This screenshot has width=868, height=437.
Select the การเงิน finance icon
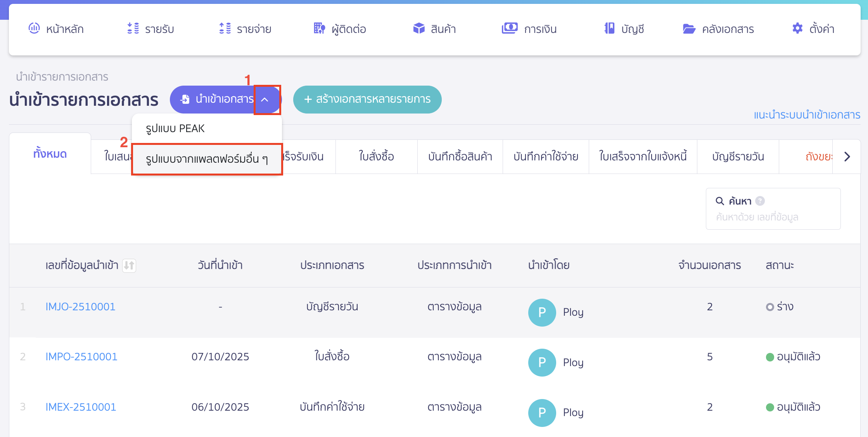510,28
